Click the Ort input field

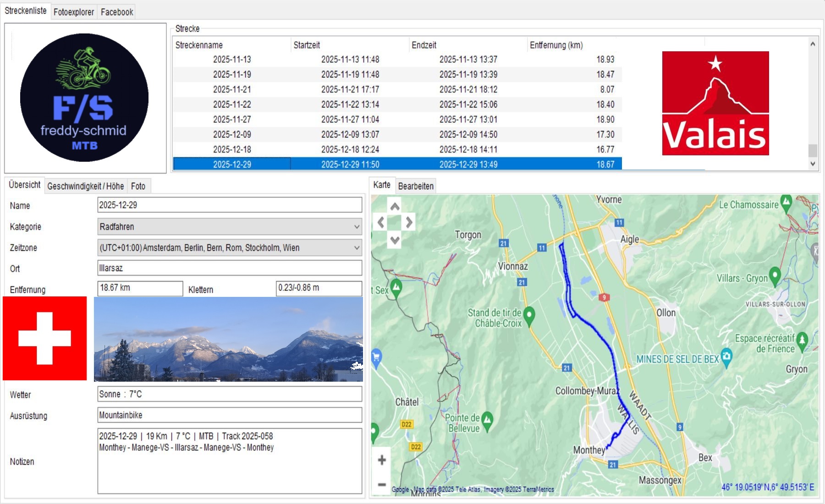tap(229, 268)
